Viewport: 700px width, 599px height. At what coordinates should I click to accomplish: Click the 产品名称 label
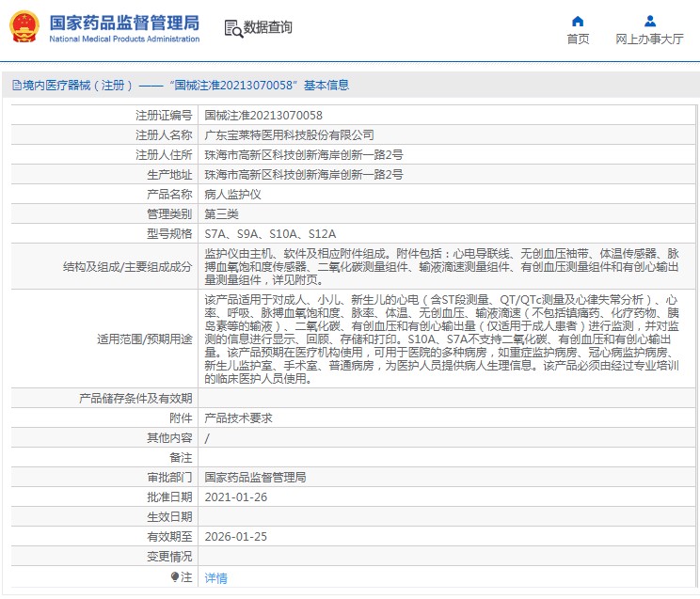(x=169, y=194)
